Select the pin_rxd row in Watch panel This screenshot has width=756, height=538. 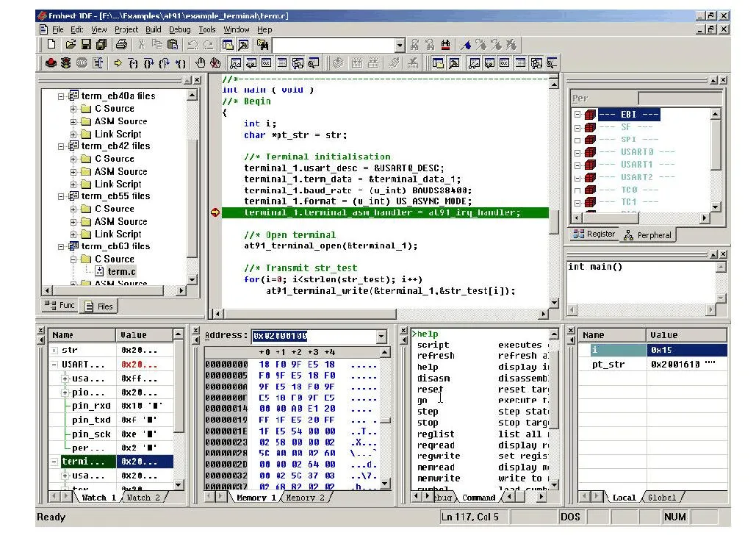point(112,406)
